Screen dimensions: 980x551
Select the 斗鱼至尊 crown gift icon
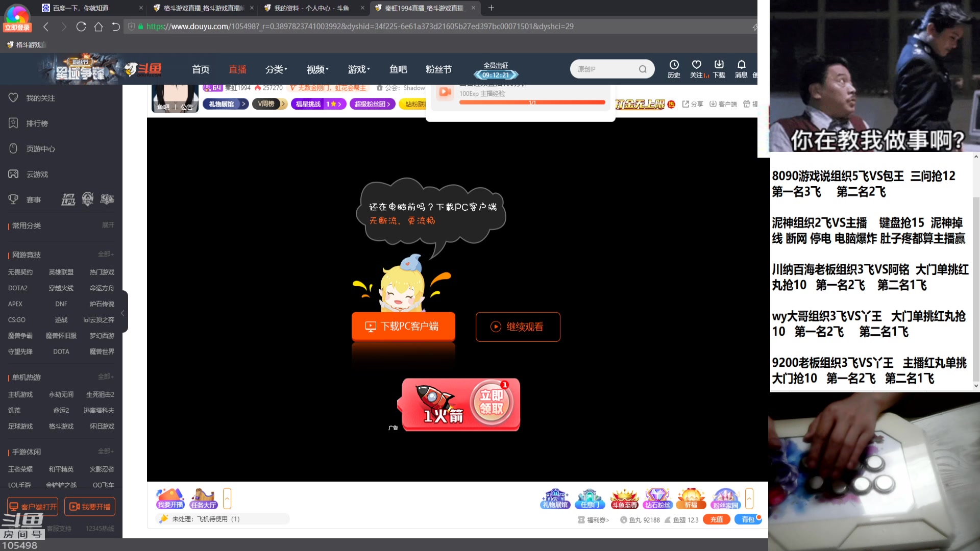[624, 498]
